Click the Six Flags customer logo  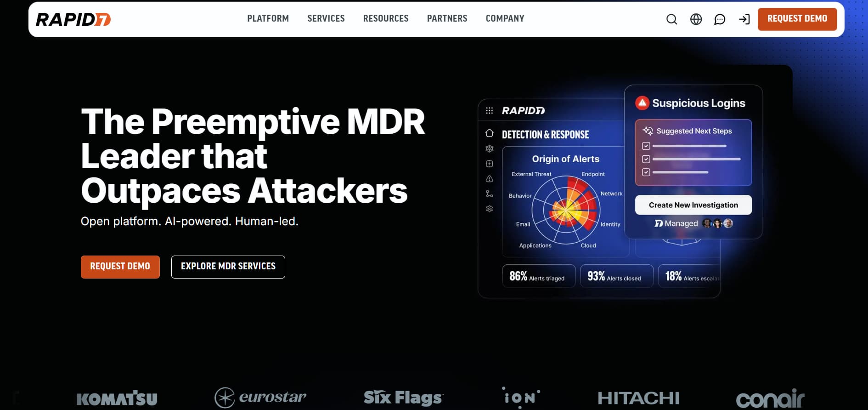click(x=404, y=398)
